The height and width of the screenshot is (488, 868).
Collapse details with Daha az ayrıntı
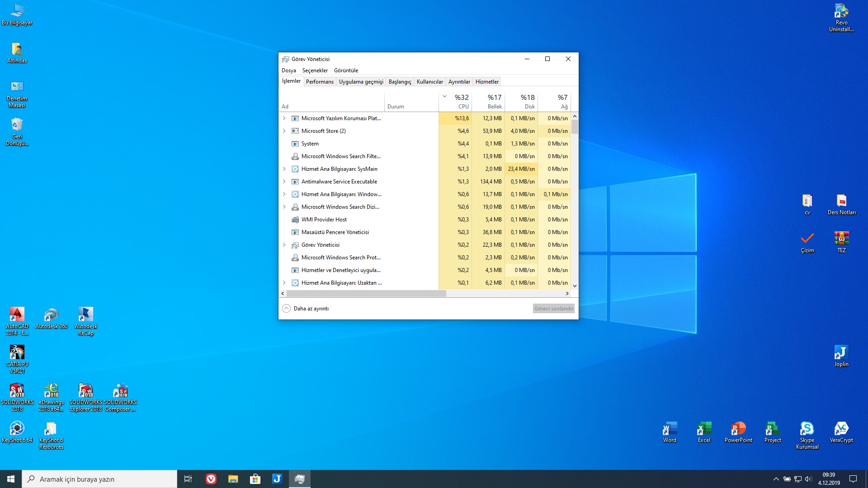pyautogui.click(x=306, y=309)
